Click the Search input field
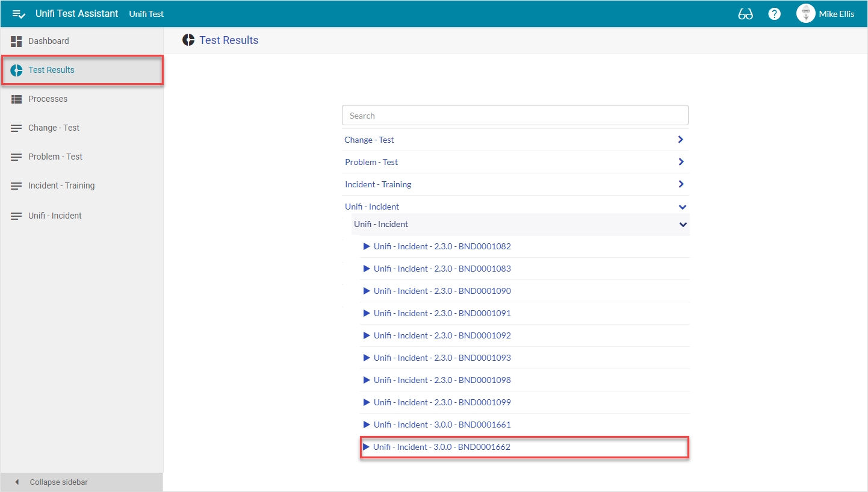Image resolution: width=868 pixels, height=492 pixels. pos(515,116)
